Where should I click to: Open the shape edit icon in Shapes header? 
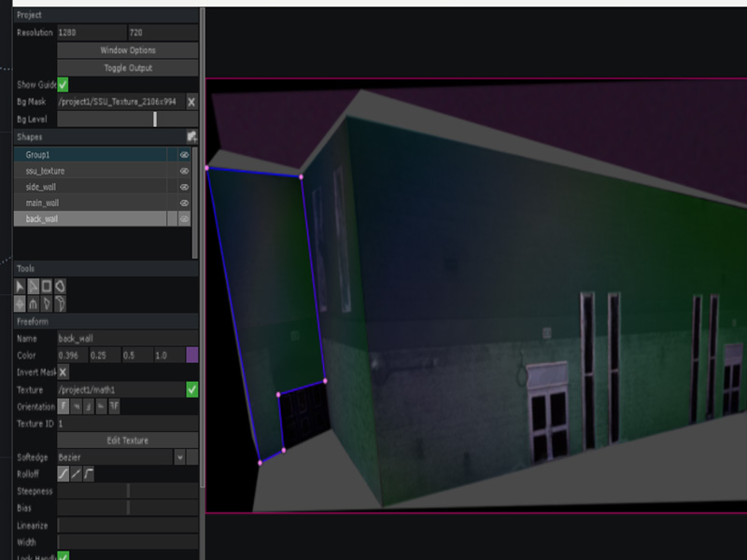coord(192,136)
